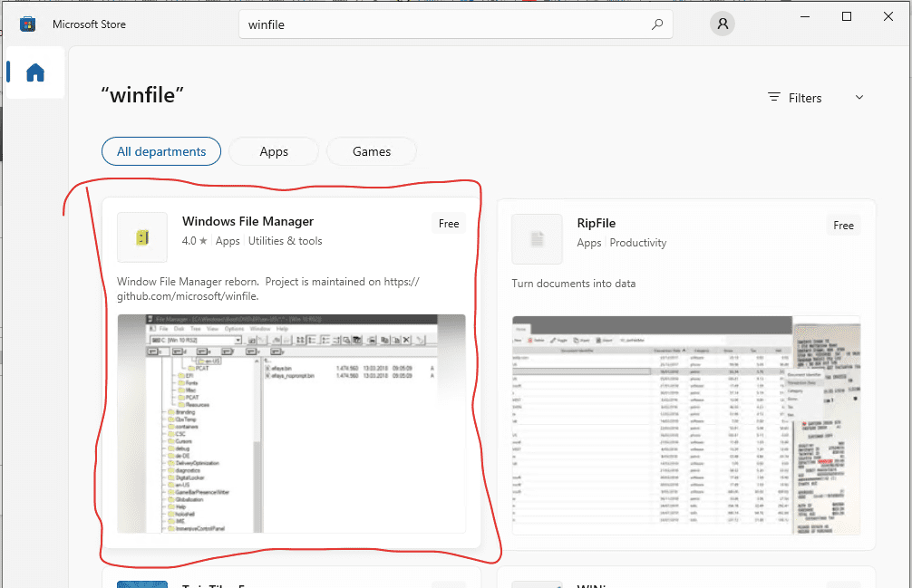Click Free button on Windows File Manager
This screenshot has width=912, height=588.
[x=449, y=224]
